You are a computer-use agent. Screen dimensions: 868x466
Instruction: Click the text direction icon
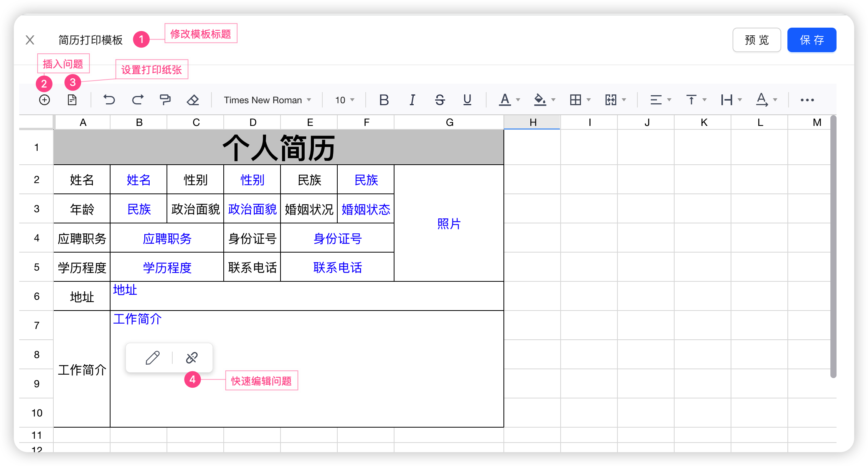(762, 100)
